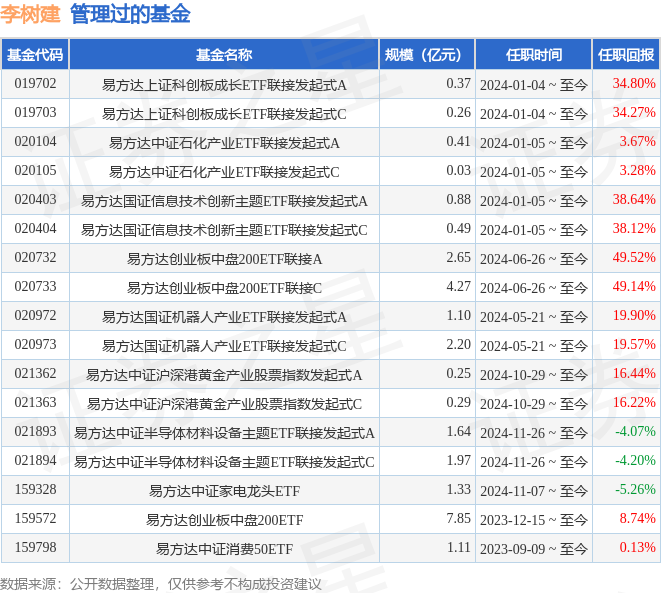The height and width of the screenshot is (593, 661).
Task: Click fund name 易方达中证消费50ETF
Action: 224,549
